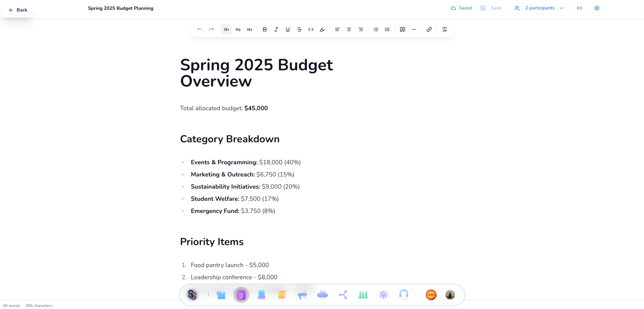Click the document title Spring 2025 Budget Planning

click(120, 8)
